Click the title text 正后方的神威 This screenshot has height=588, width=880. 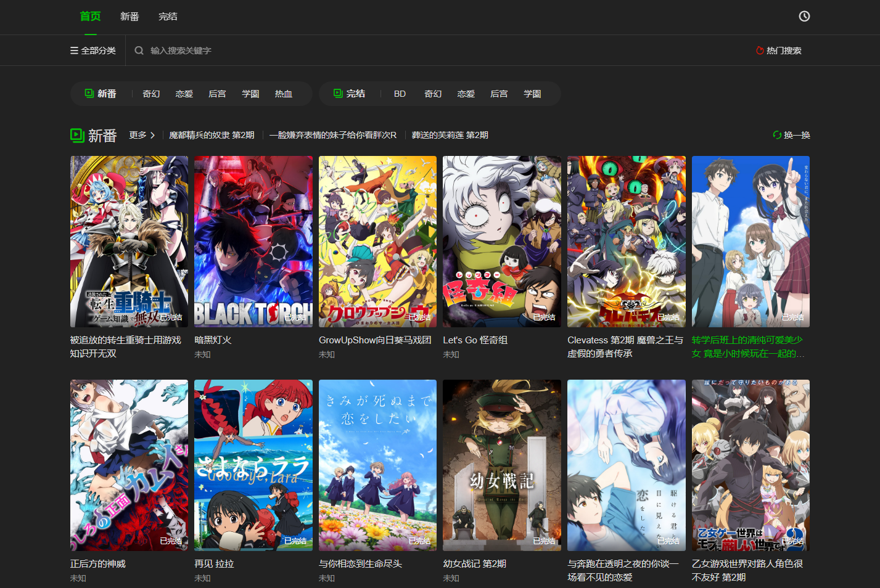point(98,564)
